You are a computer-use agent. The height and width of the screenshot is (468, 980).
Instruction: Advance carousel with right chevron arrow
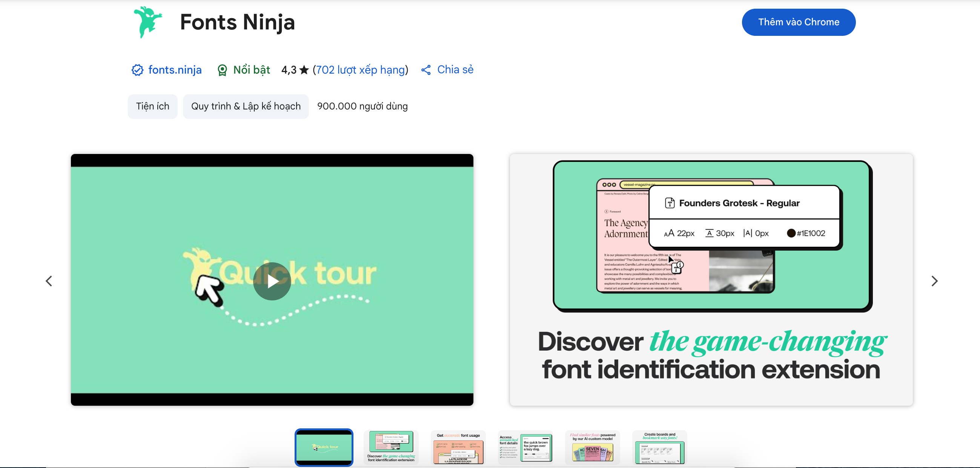pyautogui.click(x=934, y=281)
